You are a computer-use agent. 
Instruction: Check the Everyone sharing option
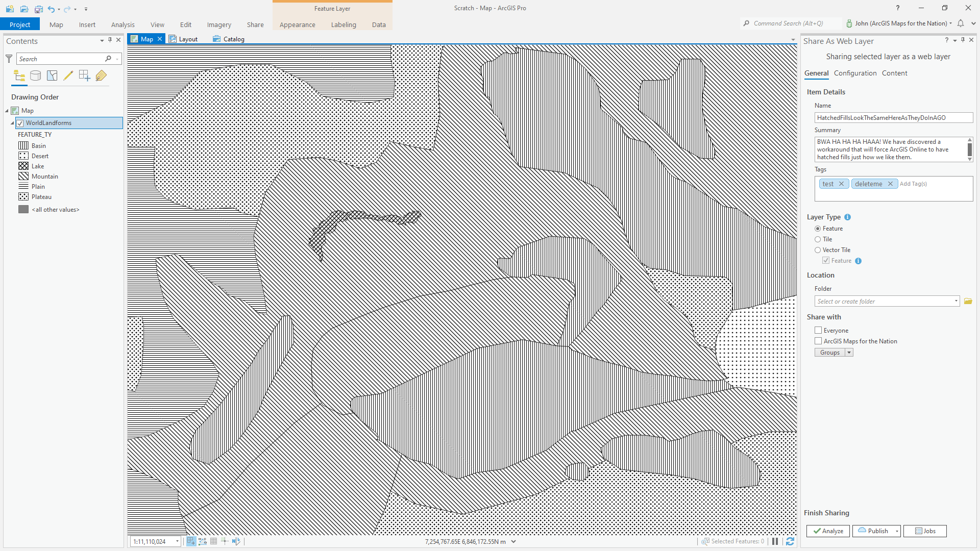818,331
